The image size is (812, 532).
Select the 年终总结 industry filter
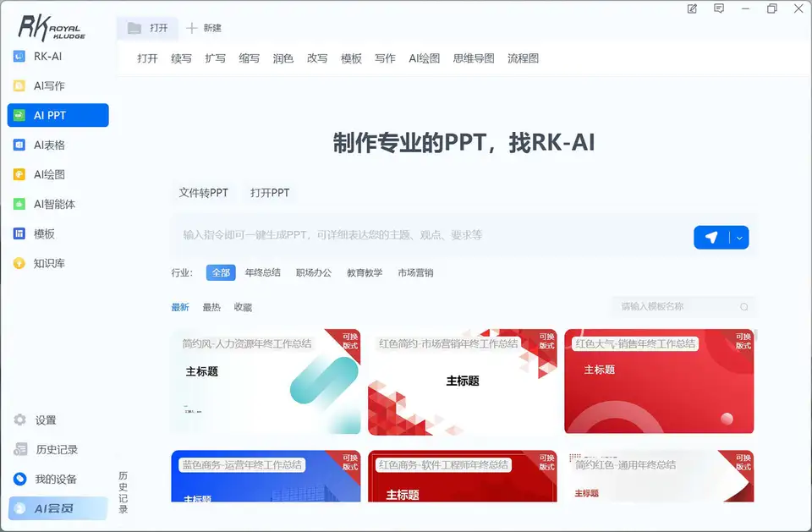(x=263, y=272)
